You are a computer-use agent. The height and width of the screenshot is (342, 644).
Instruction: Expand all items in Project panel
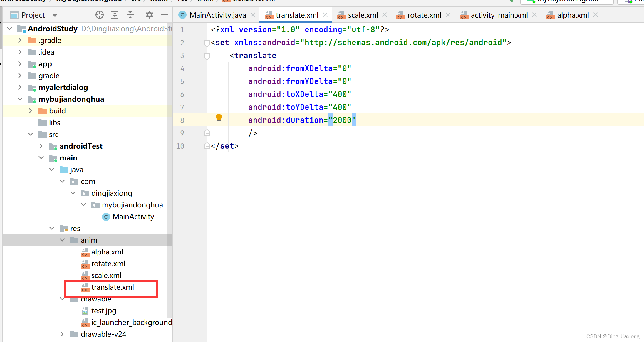115,15
